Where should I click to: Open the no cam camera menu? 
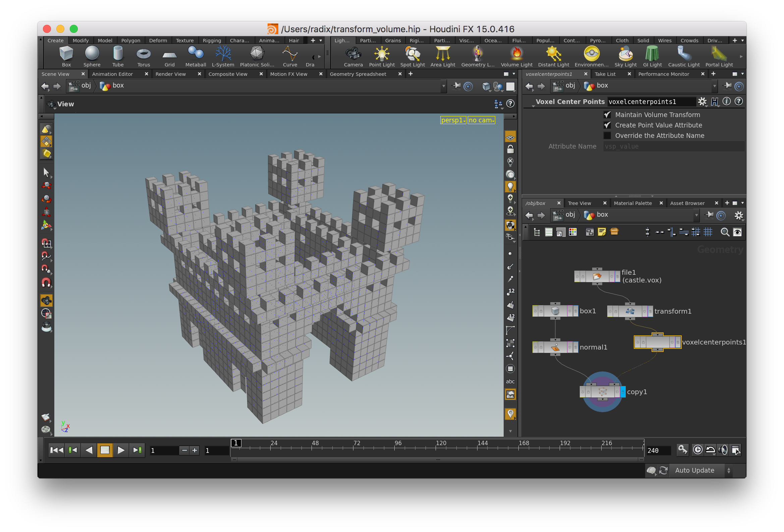(x=482, y=120)
